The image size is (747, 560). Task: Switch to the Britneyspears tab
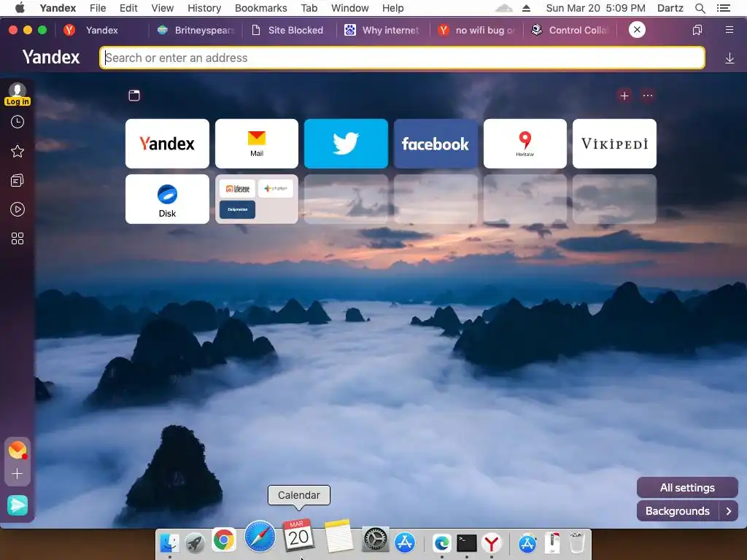196,30
